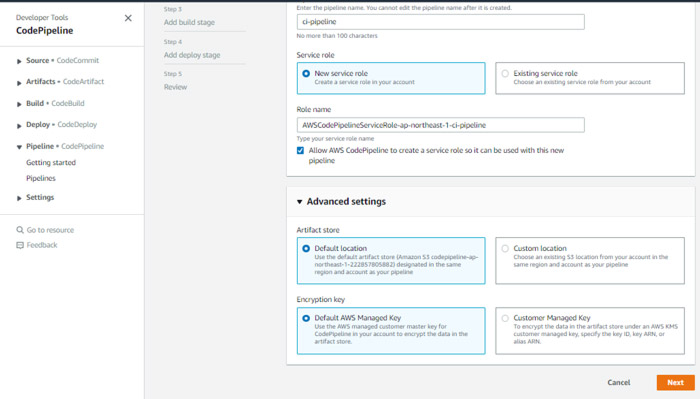Close the CodePipeline sidebar panel
700x399 pixels.
pyautogui.click(x=128, y=18)
